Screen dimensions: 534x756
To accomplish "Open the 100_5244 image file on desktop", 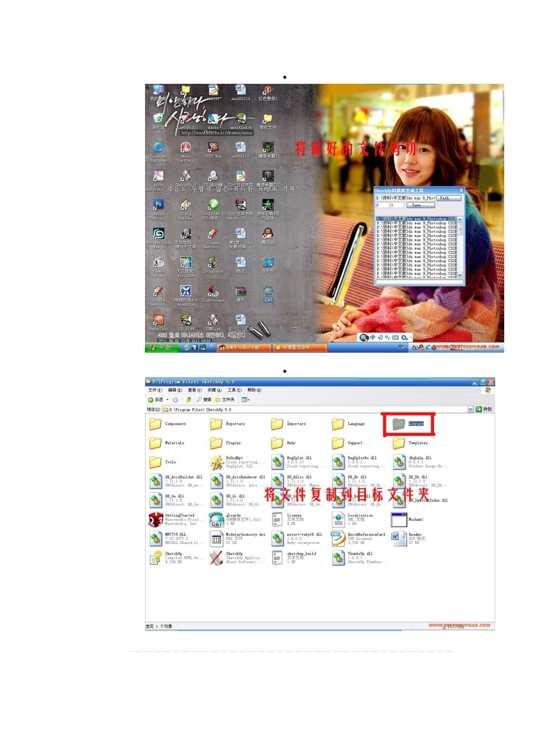I will (185, 322).
